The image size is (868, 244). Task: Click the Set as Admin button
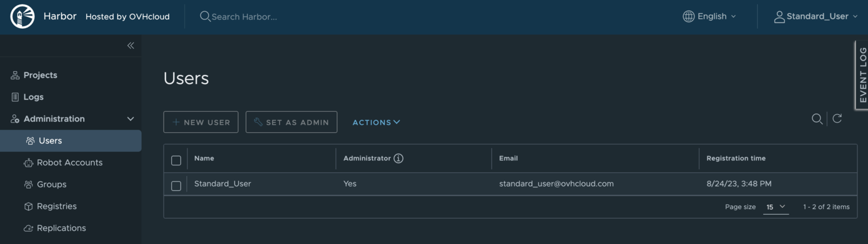click(x=292, y=122)
